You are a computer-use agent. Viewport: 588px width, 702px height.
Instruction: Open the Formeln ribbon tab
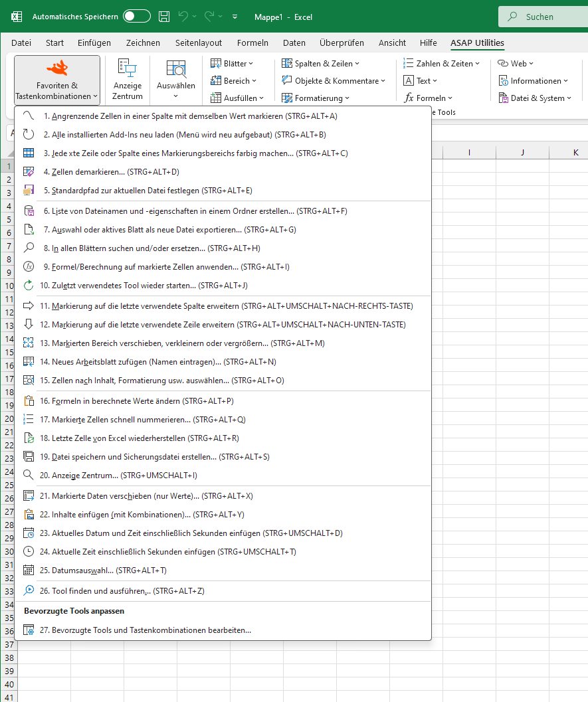pyautogui.click(x=252, y=43)
